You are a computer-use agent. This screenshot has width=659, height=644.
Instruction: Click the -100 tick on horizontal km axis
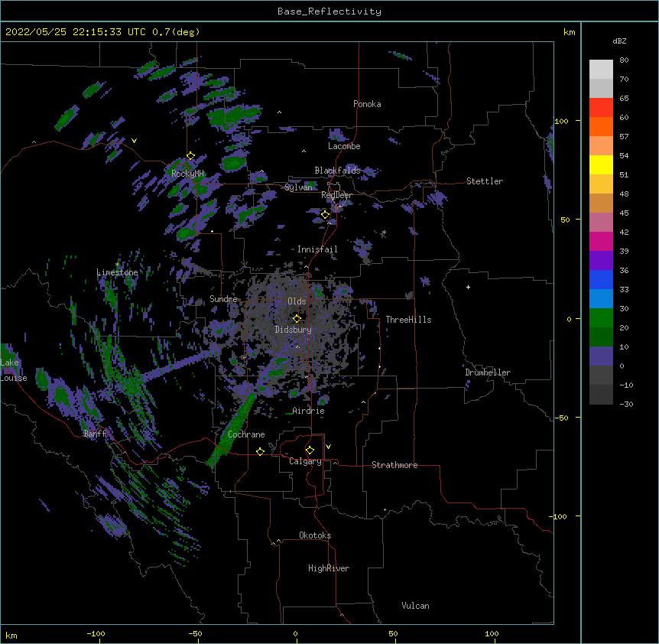pyautogui.click(x=96, y=634)
